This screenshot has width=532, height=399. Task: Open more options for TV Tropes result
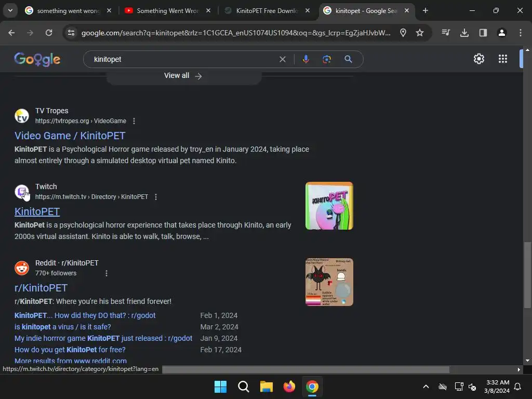134,121
